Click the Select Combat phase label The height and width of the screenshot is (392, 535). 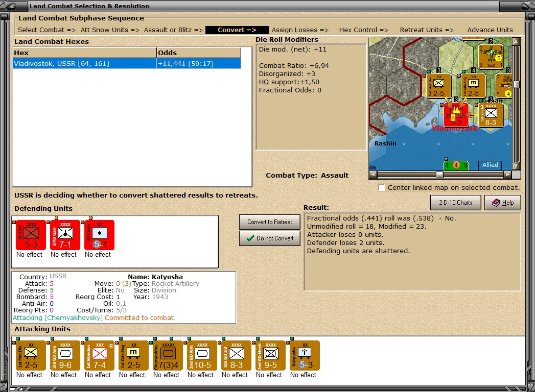pyautogui.click(x=47, y=30)
